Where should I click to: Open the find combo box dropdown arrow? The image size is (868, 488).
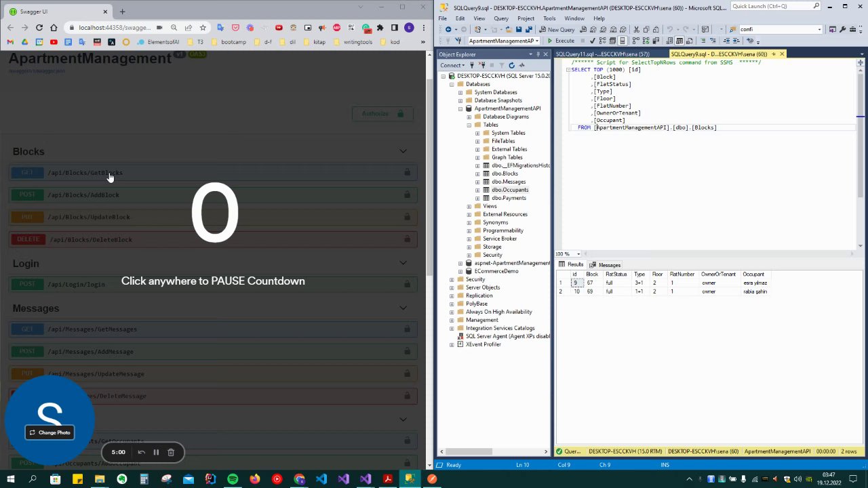pyautogui.click(x=819, y=30)
